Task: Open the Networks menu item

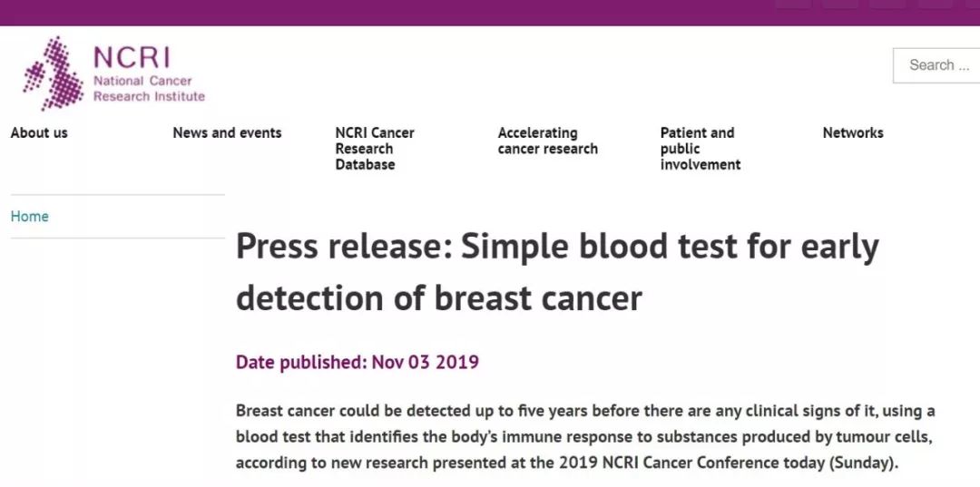Action: [853, 133]
